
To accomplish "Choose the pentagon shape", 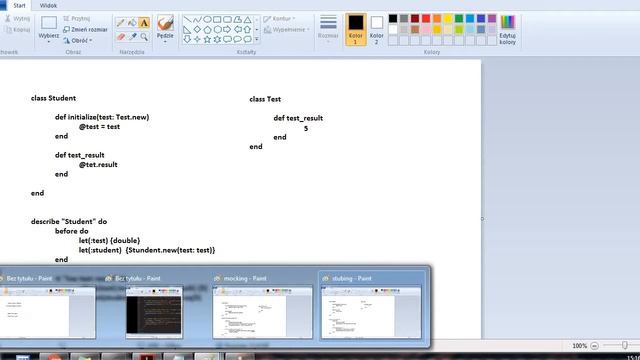I will pos(207,29).
